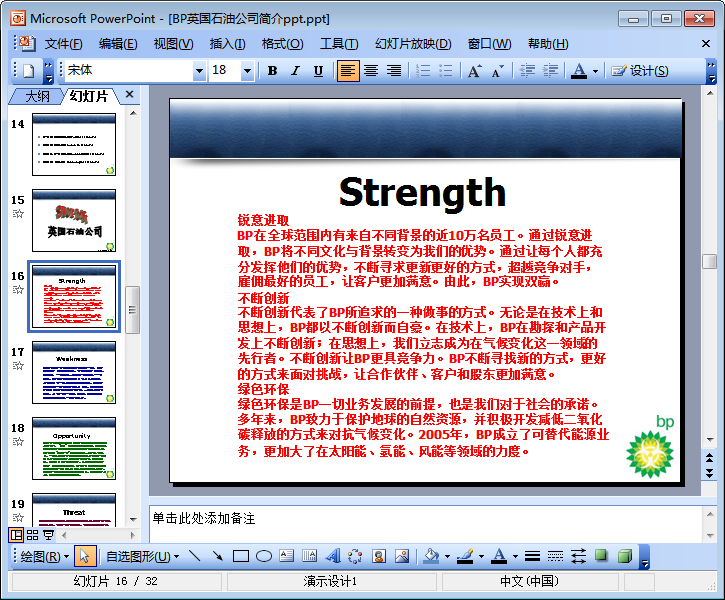This screenshot has height=600, width=725.
Task: Choose Dash Style icon
Action: click(555, 556)
